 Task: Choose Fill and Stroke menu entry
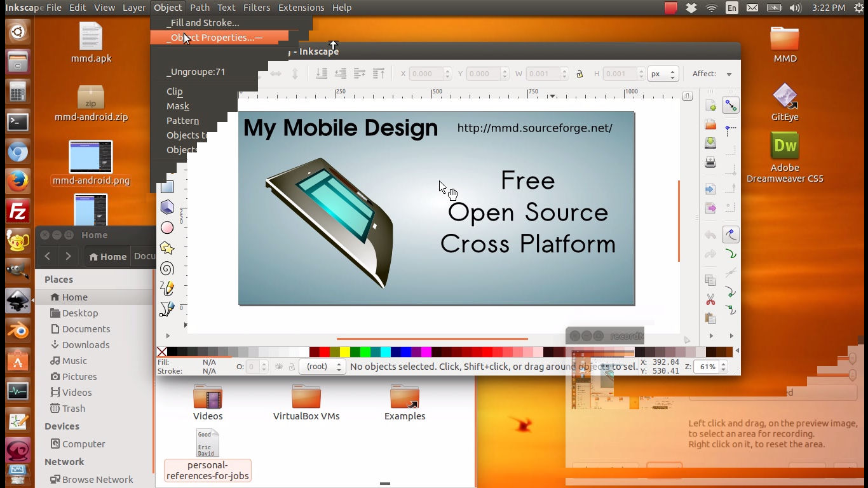point(203,23)
